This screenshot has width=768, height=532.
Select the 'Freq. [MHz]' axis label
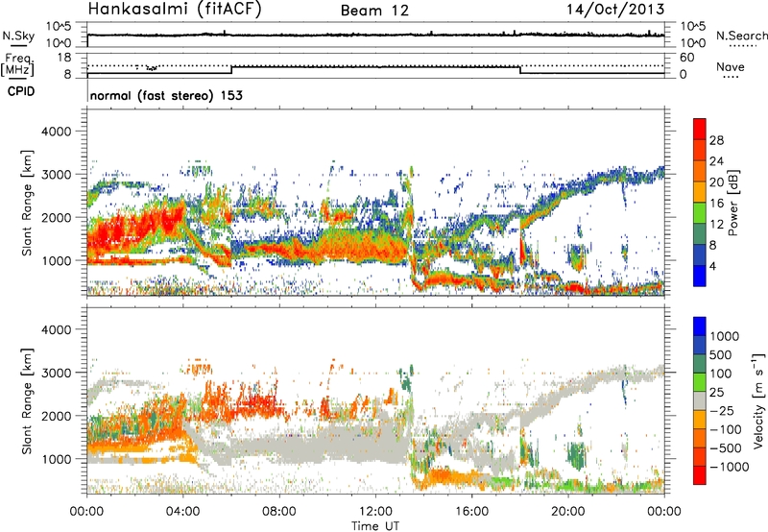point(17,65)
